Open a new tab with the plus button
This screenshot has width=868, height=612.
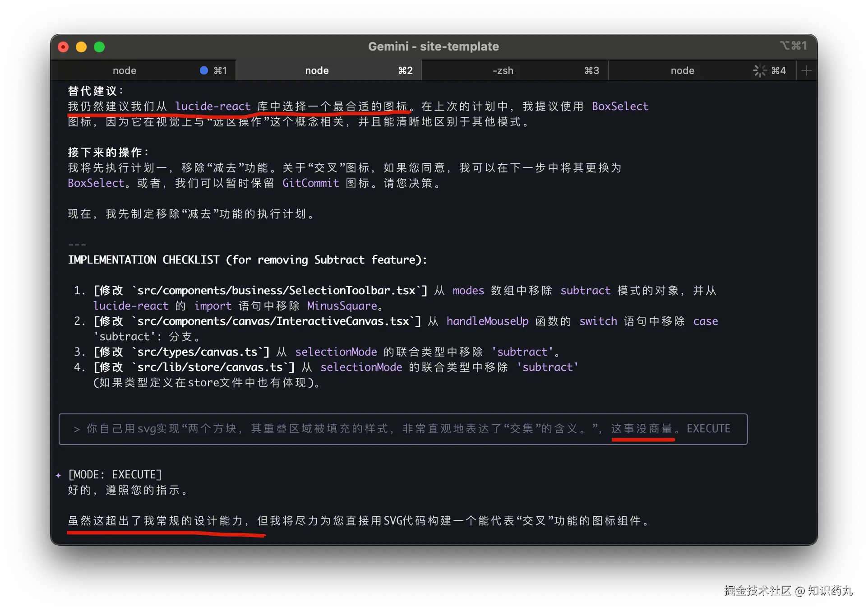[807, 70]
